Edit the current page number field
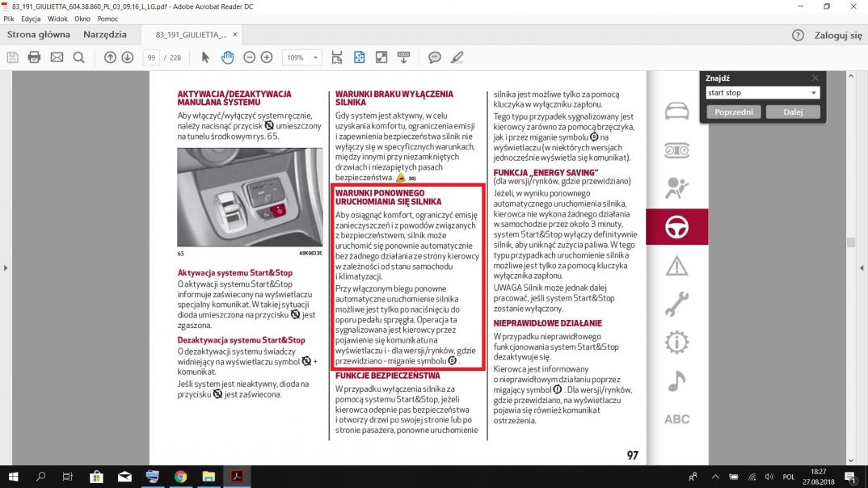 pos(151,57)
